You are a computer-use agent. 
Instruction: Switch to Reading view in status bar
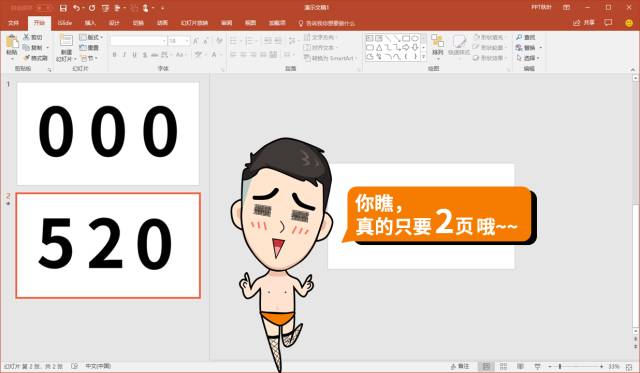click(520, 366)
